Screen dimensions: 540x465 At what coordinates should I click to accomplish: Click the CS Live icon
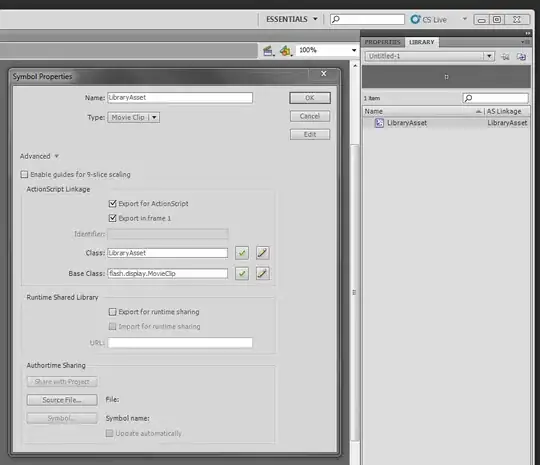click(415, 19)
